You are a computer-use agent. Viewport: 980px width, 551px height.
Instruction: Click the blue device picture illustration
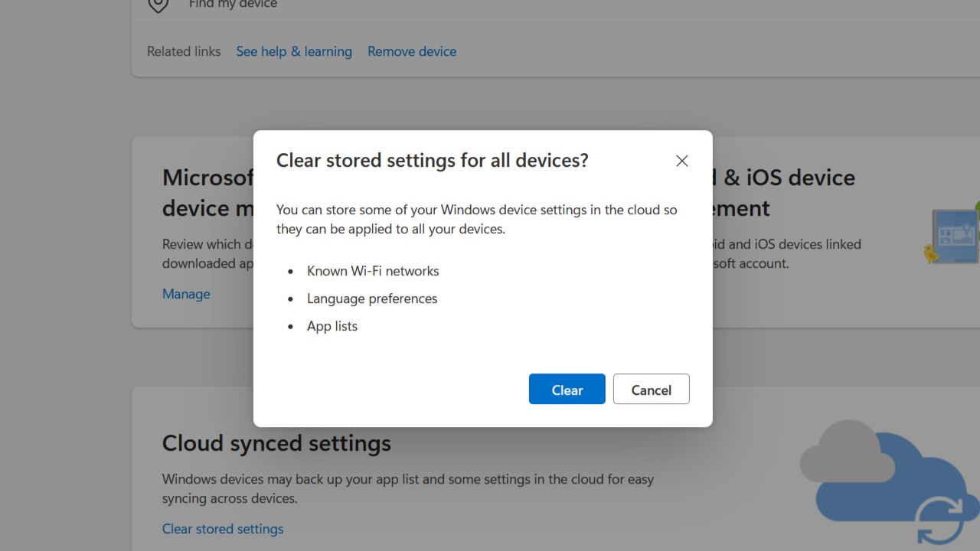coord(957,236)
